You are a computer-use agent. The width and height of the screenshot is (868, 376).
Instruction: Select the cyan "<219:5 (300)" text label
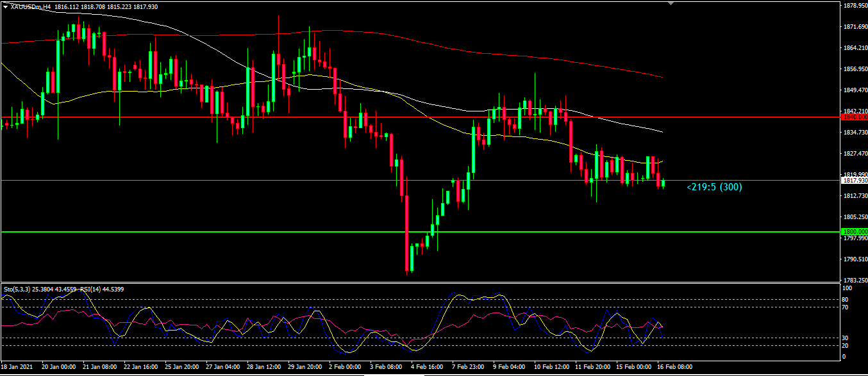(714, 187)
